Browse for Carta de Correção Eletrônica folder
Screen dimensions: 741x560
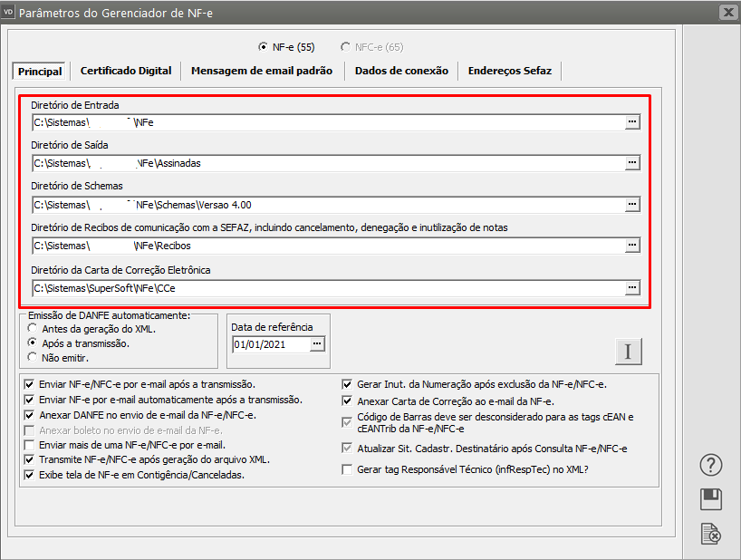[632, 288]
